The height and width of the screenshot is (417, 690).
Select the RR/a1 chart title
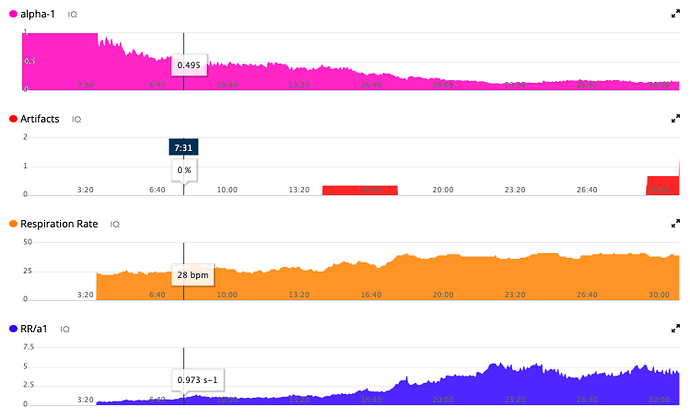tap(33, 329)
